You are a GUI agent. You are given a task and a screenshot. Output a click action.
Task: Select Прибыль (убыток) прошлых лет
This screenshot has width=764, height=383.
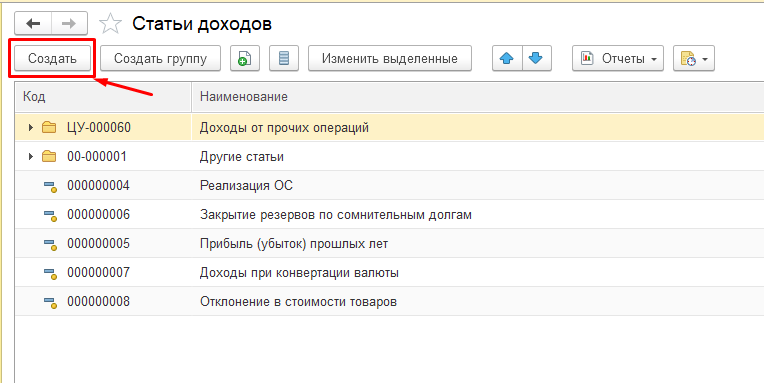pos(390,244)
